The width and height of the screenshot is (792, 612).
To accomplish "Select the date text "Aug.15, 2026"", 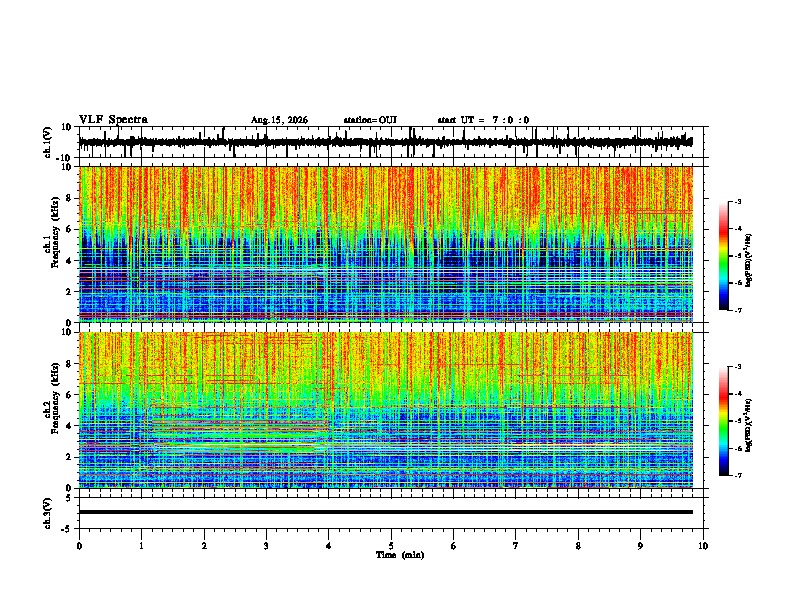I will point(279,120).
